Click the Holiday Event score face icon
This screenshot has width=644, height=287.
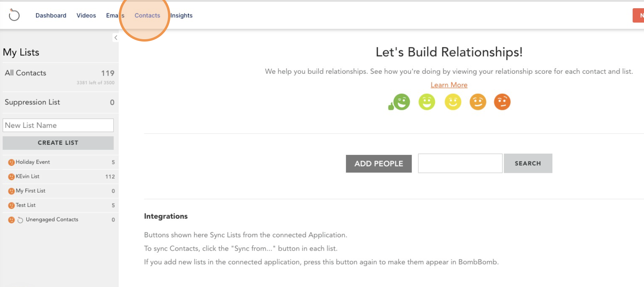pos(11,162)
